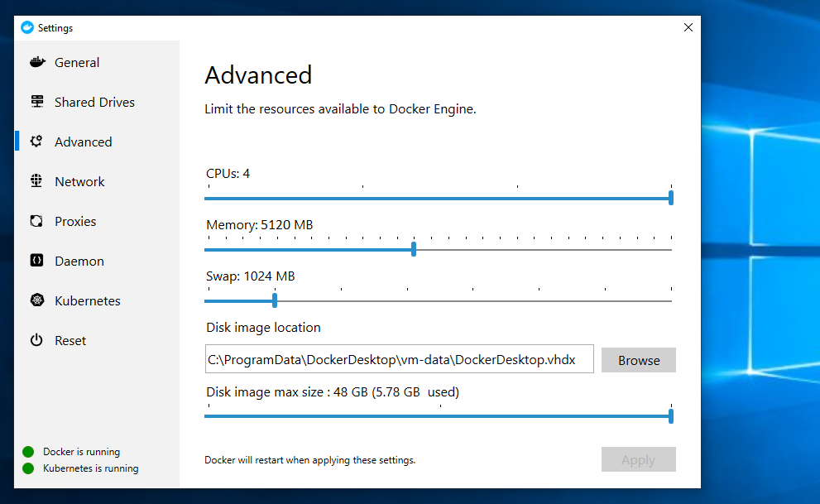Click the Shared Drives icon
This screenshot has height=504, width=820.
point(37,102)
